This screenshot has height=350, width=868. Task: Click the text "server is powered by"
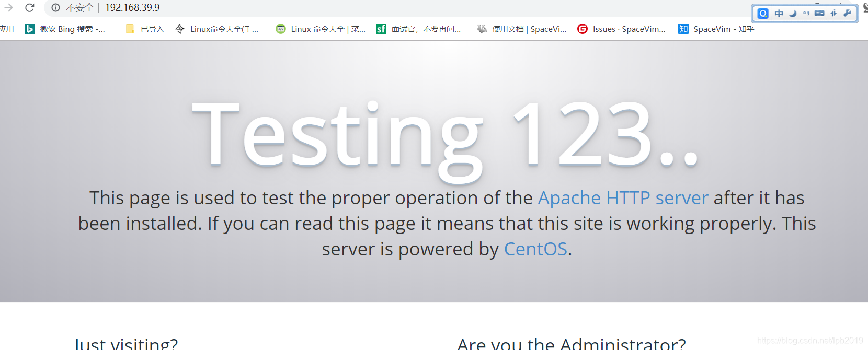(410, 249)
